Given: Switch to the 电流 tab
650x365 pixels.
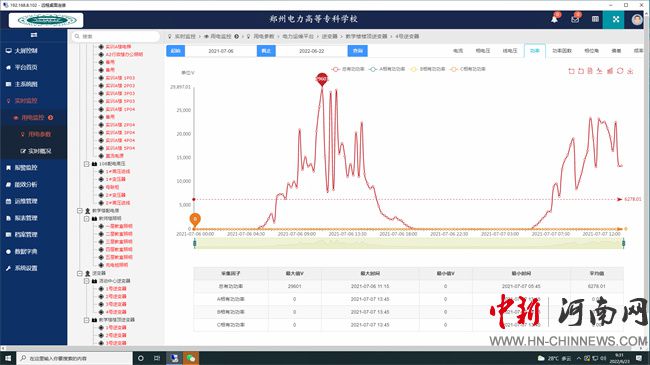Looking at the screenshot, I should (458, 51).
